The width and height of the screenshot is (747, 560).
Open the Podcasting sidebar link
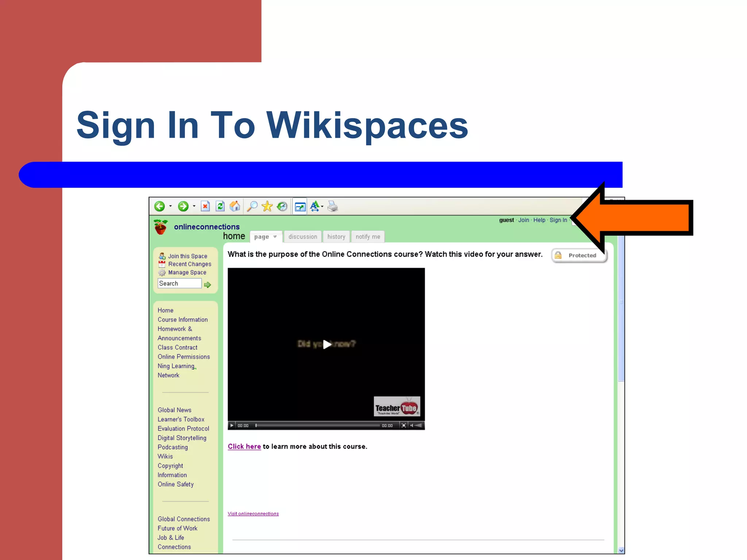(173, 447)
